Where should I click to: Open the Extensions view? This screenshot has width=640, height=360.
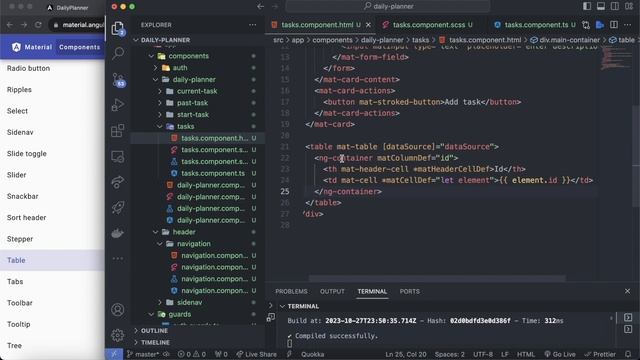coord(118,131)
